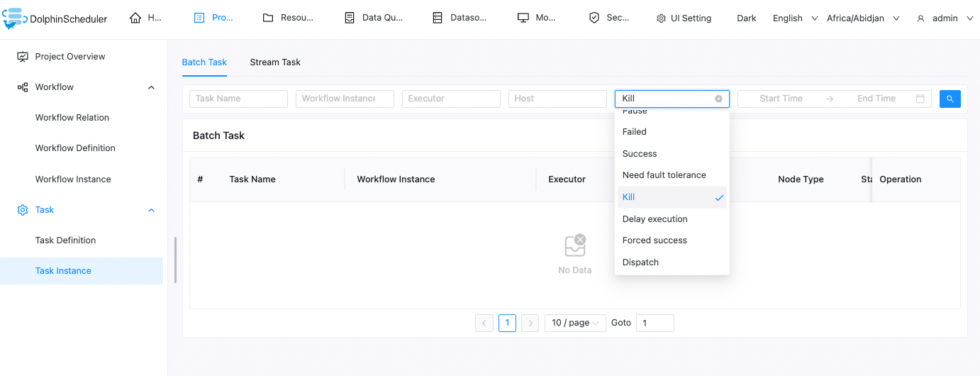
Task: Focus the Workflow Instance filter field
Action: pyautogui.click(x=345, y=99)
